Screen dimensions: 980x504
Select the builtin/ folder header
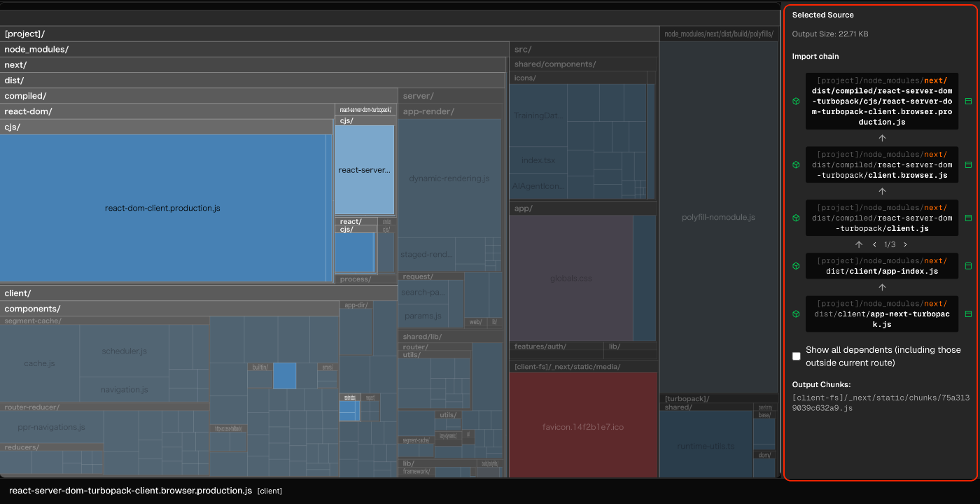point(260,367)
